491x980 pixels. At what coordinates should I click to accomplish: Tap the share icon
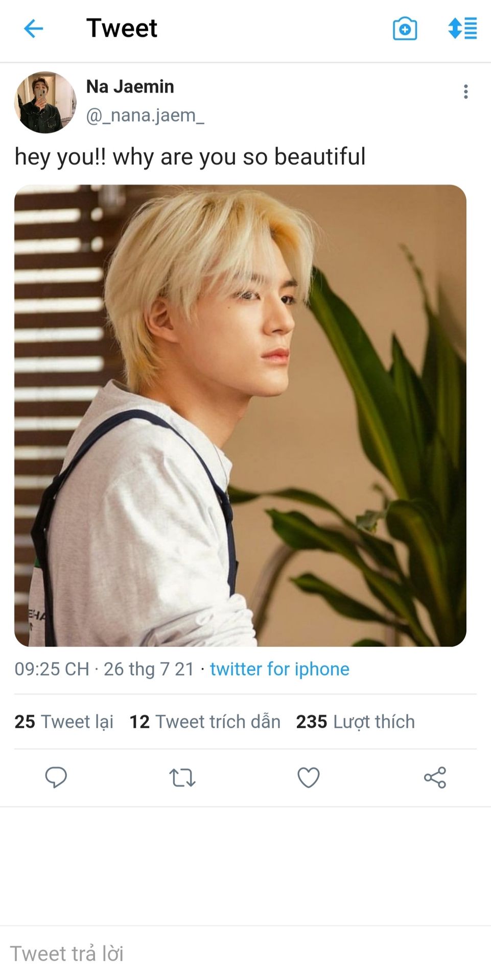pos(435,777)
